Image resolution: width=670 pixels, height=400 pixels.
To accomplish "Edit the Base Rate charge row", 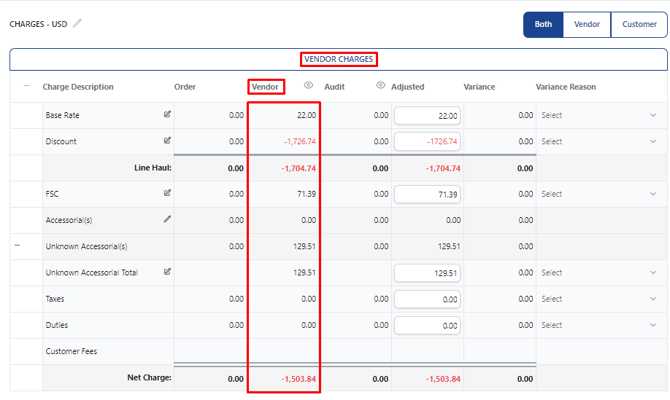I will pos(167,114).
